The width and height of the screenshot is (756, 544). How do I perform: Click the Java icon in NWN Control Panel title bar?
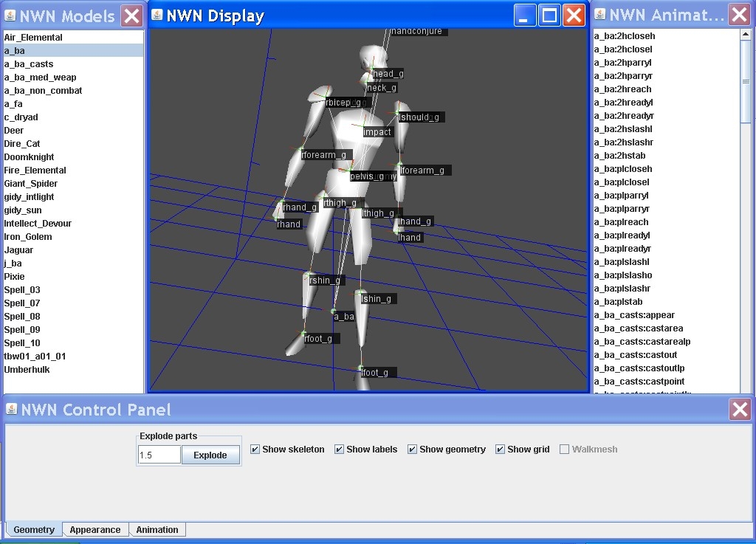tap(11, 410)
